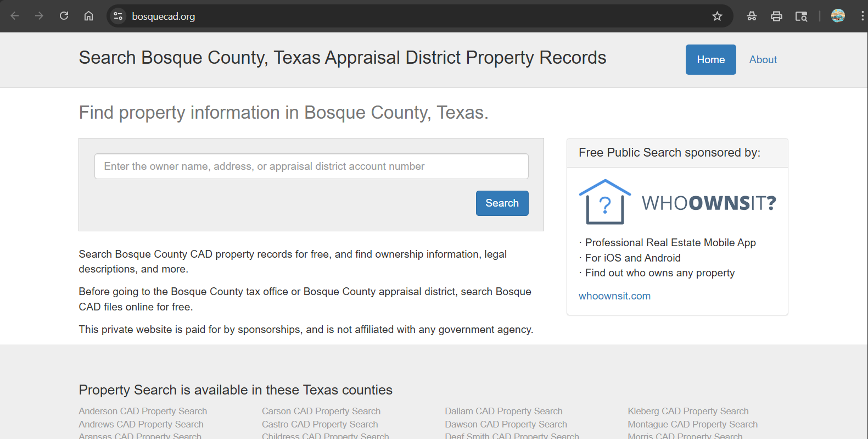This screenshot has width=868, height=439.
Task: Open the whoownsit.com link
Action: pyautogui.click(x=614, y=296)
